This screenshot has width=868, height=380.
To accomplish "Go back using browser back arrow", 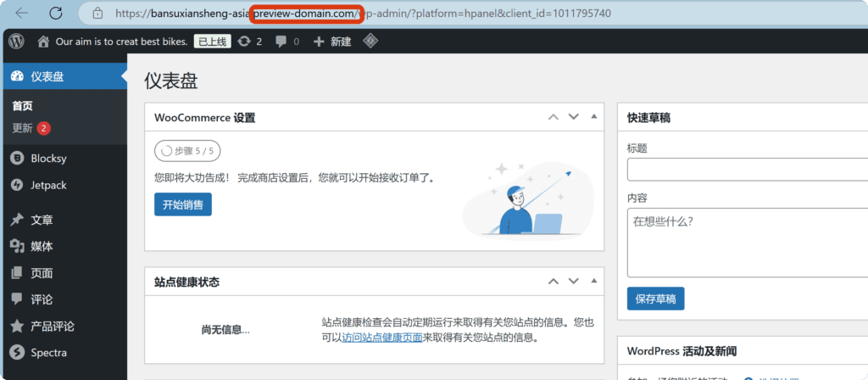I will tap(22, 14).
